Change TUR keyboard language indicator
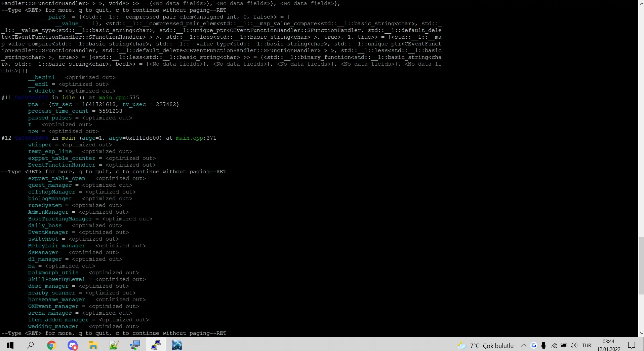This screenshot has height=351, width=644. click(587, 346)
